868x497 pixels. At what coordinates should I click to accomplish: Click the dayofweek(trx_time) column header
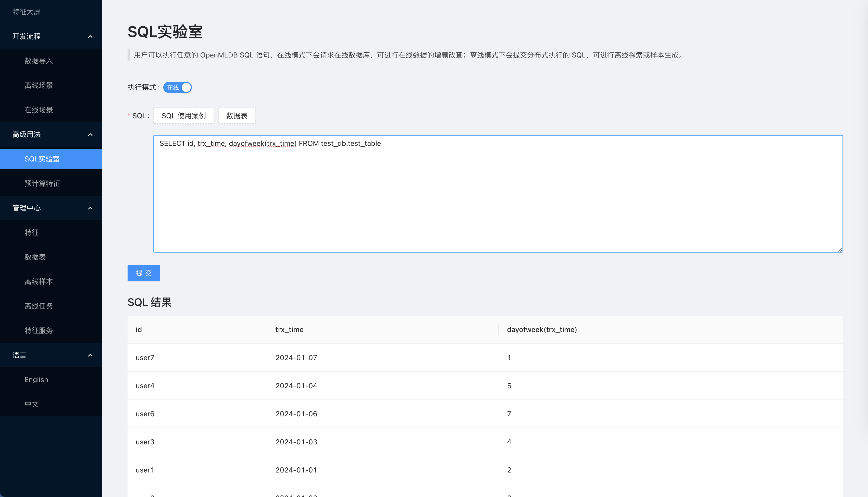pos(671,329)
